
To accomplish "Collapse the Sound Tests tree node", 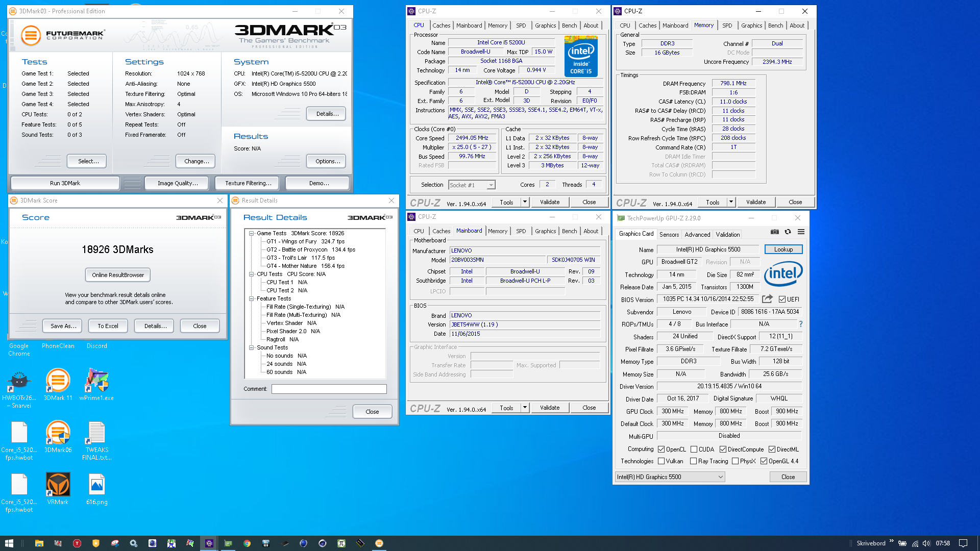I will point(251,347).
